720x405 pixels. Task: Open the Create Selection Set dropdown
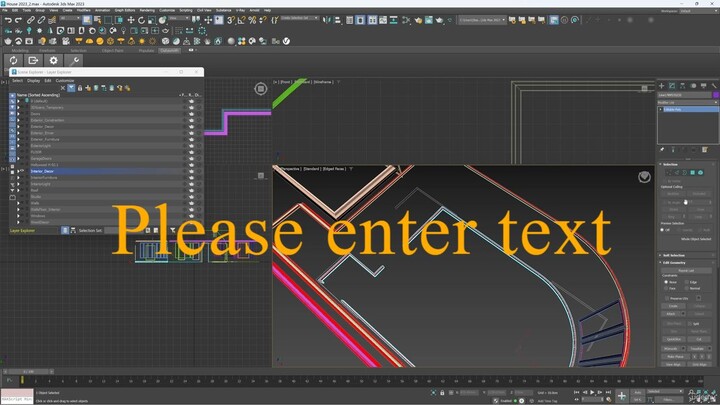(x=299, y=18)
